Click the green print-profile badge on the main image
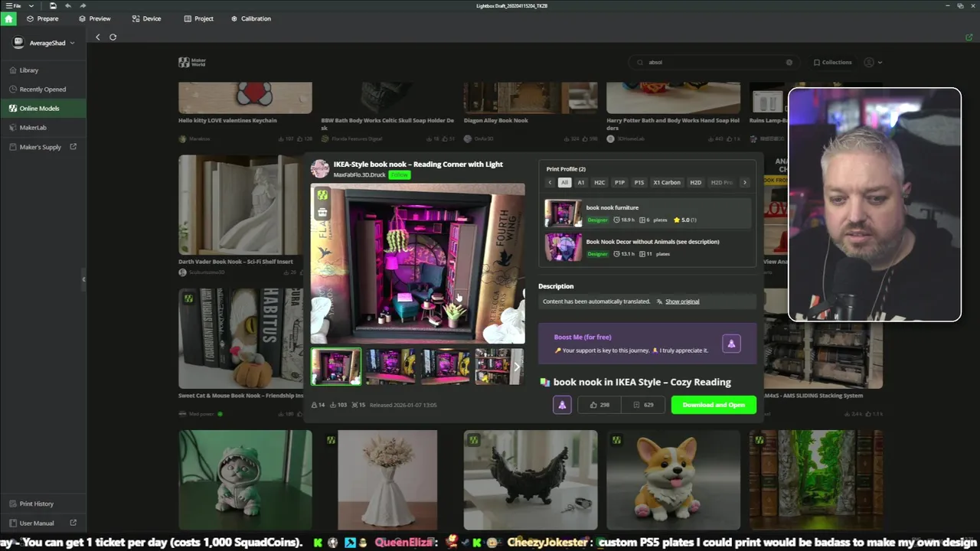The image size is (980, 551). (x=322, y=195)
